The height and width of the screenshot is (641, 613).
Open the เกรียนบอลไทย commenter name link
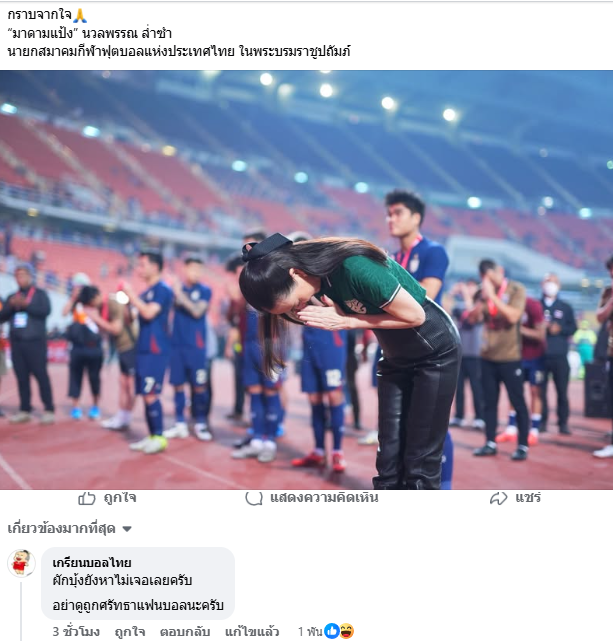(x=92, y=563)
